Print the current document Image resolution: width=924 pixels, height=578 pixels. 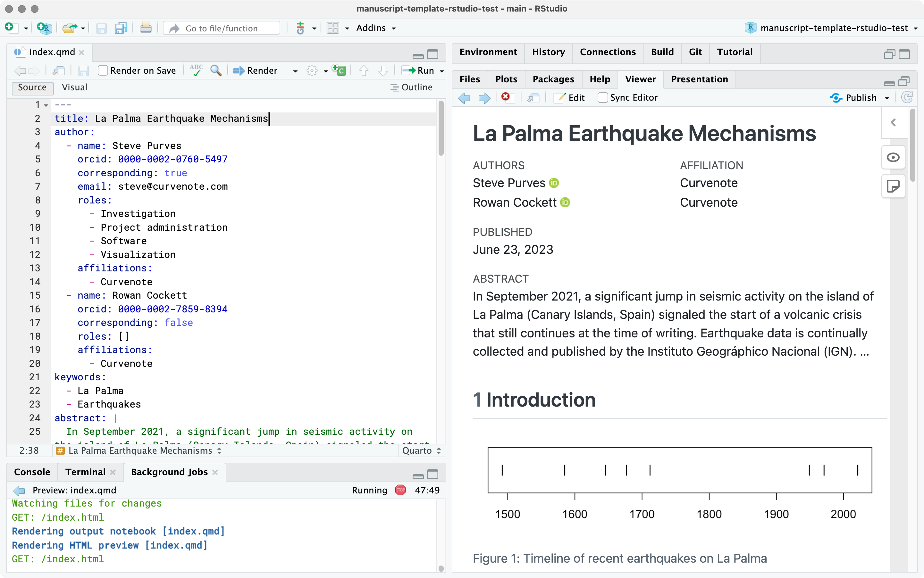click(146, 28)
